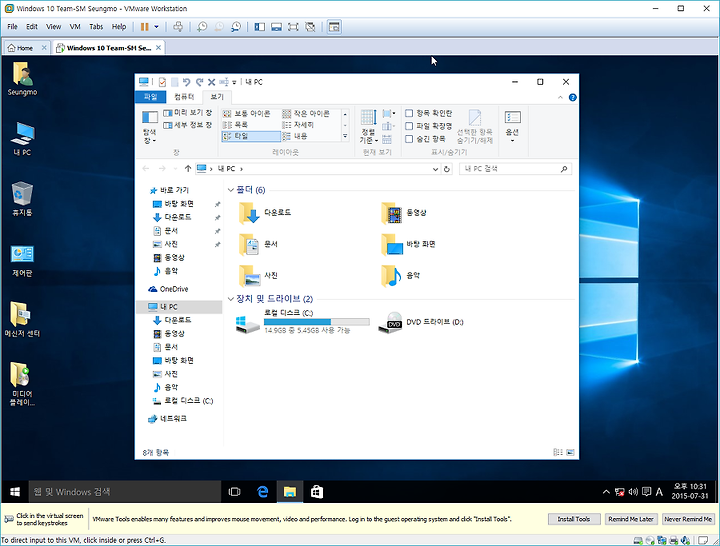Enable the 항목 확인란 checkbox
Viewport: 720px width, 546px height.
click(409, 113)
